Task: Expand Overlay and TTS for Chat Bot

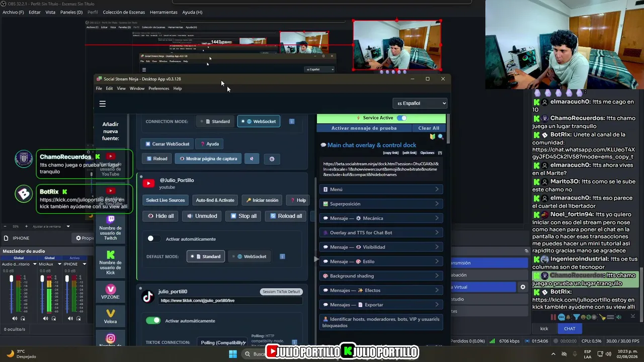Action: [381, 233]
